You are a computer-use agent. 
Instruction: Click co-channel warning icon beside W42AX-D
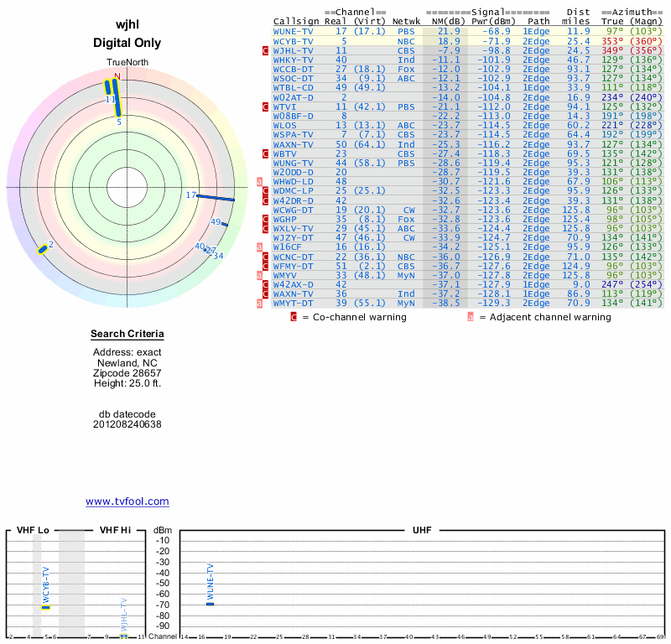tap(266, 284)
